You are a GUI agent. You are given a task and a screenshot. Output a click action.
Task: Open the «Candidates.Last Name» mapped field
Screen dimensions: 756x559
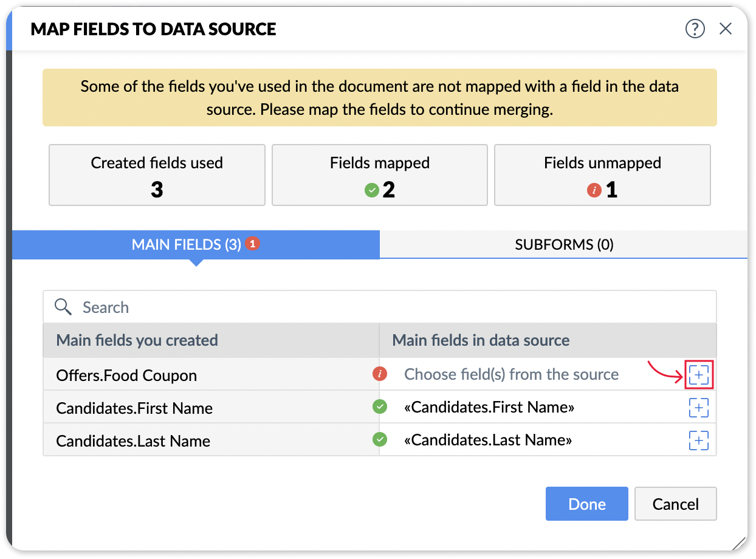click(x=488, y=440)
